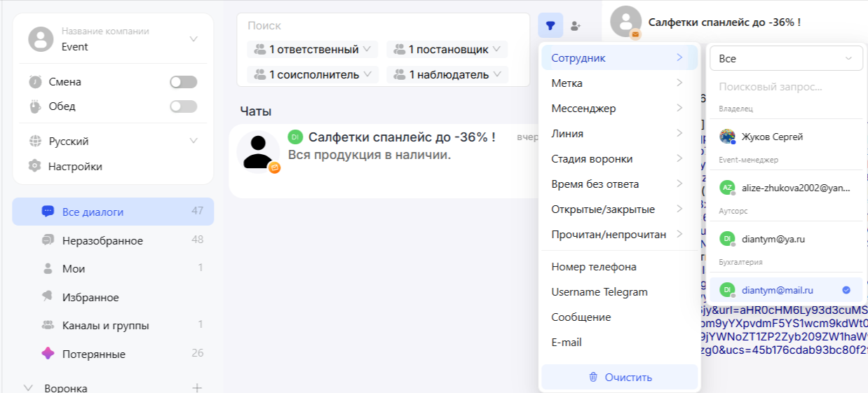This screenshot has height=393, width=868.
Task: Click the Settings gear icon
Action: tap(34, 167)
